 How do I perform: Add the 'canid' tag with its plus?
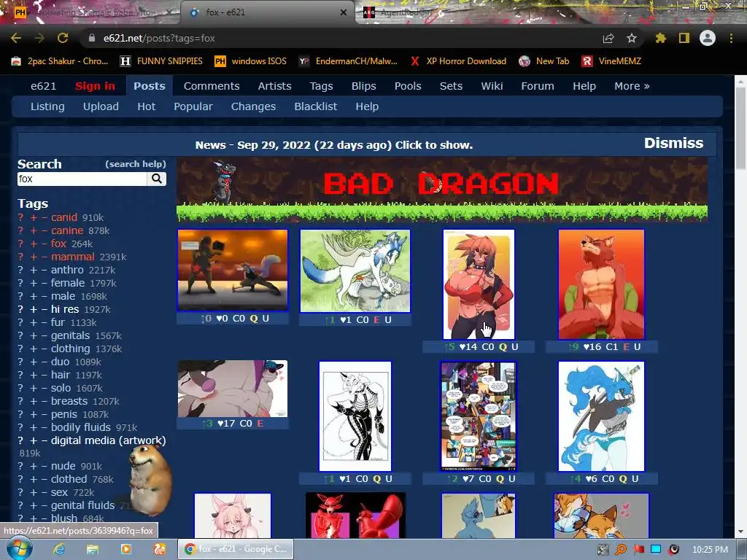[x=34, y=217]
